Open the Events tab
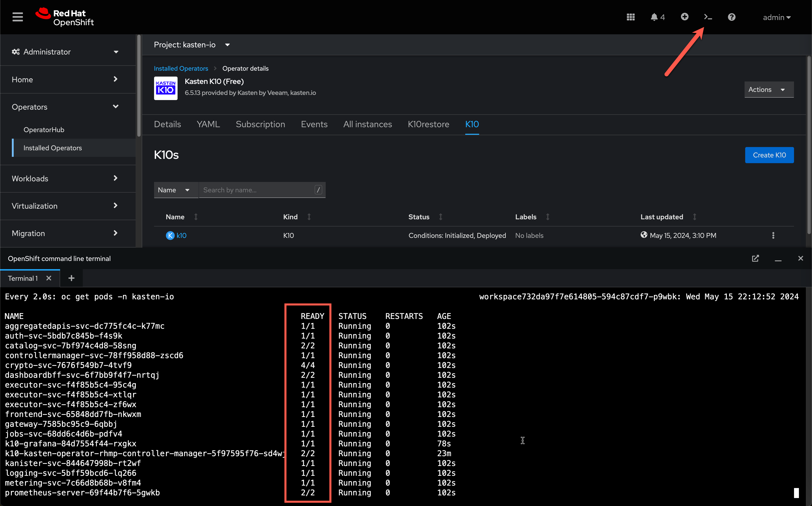This screenshot has width=812, height=506. [314, 124]
